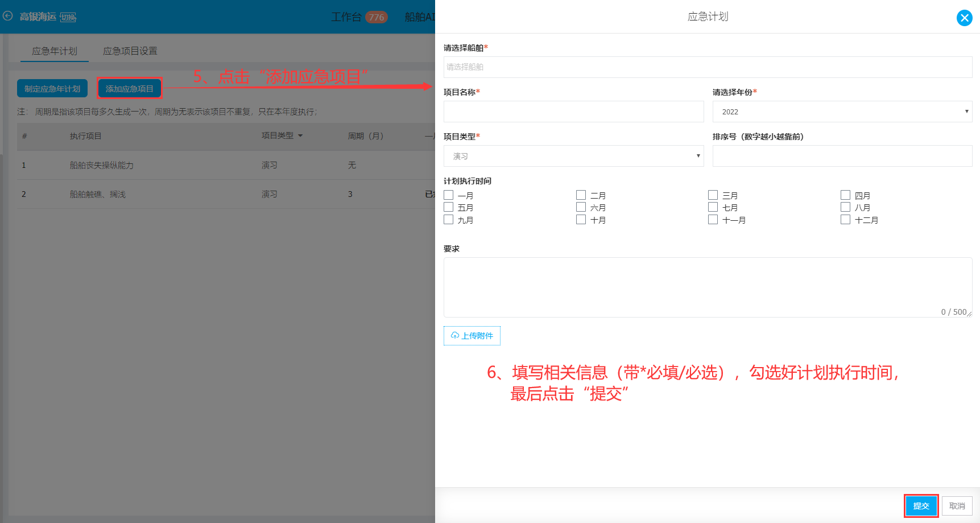Screen dimensions: 980x523
Task: Open the 请选择船舶 ship selector
Action: pyautogui.click(x=708, y=67)
